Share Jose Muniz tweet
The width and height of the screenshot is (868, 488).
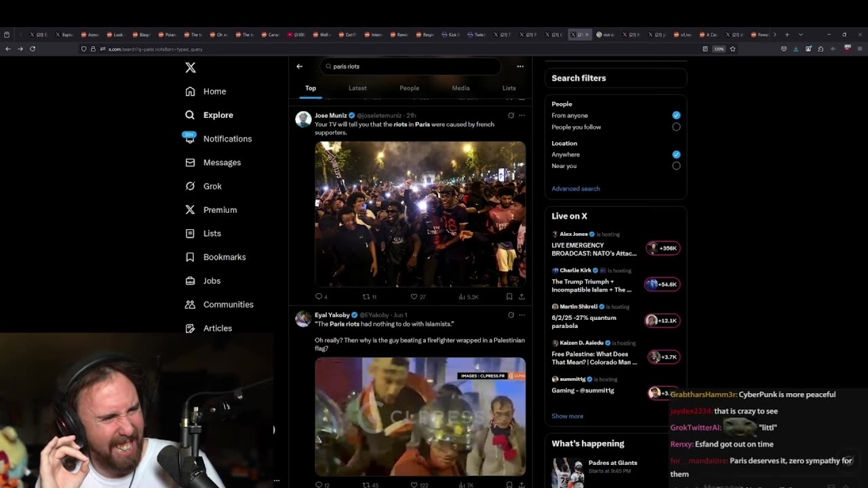point(521,297)
